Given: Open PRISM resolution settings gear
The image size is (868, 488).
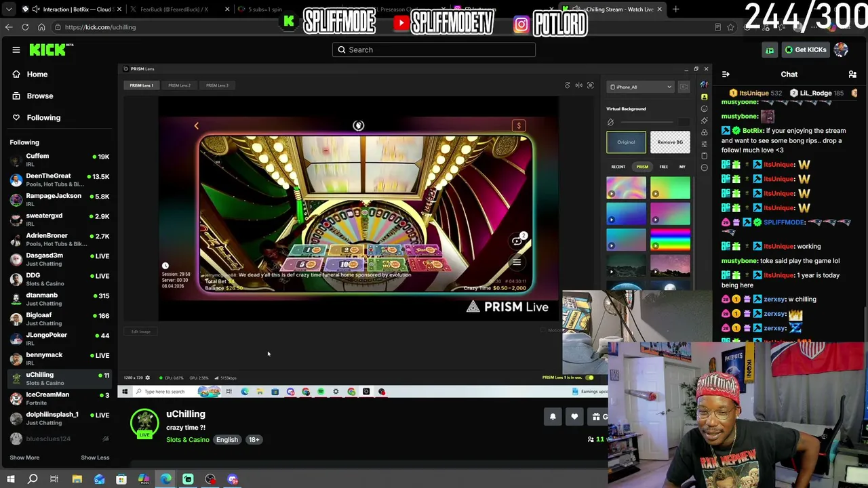Looking at the screenshot, I should pos(148,378).
